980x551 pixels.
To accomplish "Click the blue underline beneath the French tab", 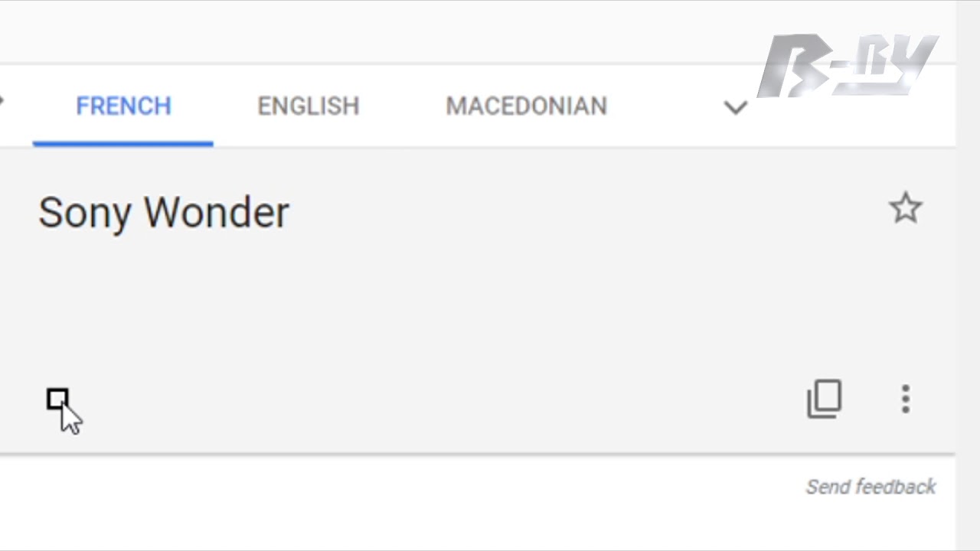I will (122, 143).
